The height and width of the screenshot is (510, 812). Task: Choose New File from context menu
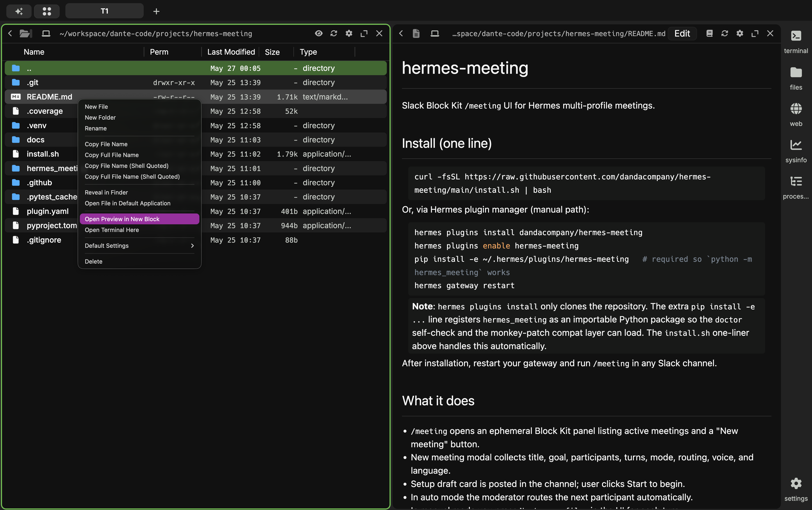pyautogui.click(x=140, y=107)
